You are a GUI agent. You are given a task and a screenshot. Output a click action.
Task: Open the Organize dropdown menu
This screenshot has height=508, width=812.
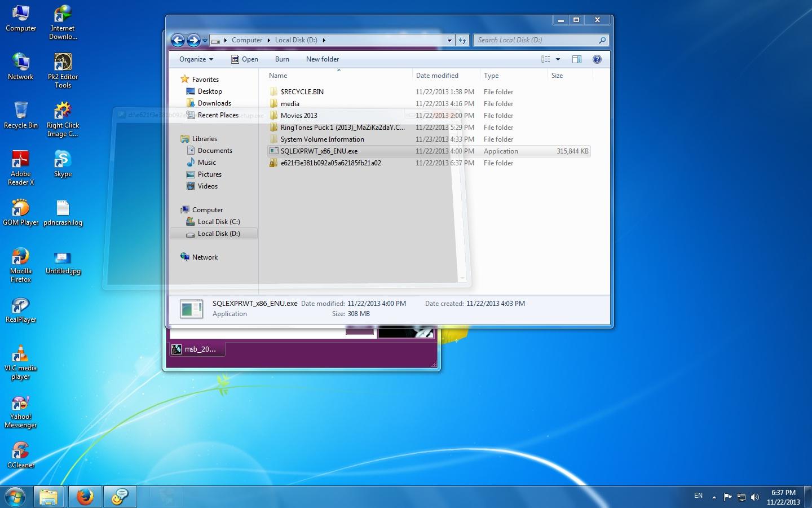pos(196,59)
